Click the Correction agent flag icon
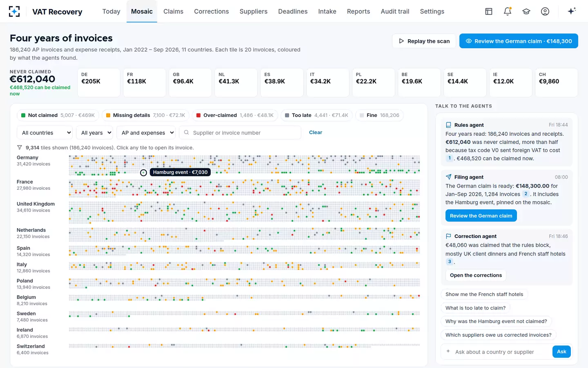The width and height of the screenshot is (588, 368). pyautogui.click(x=448, y=236)
